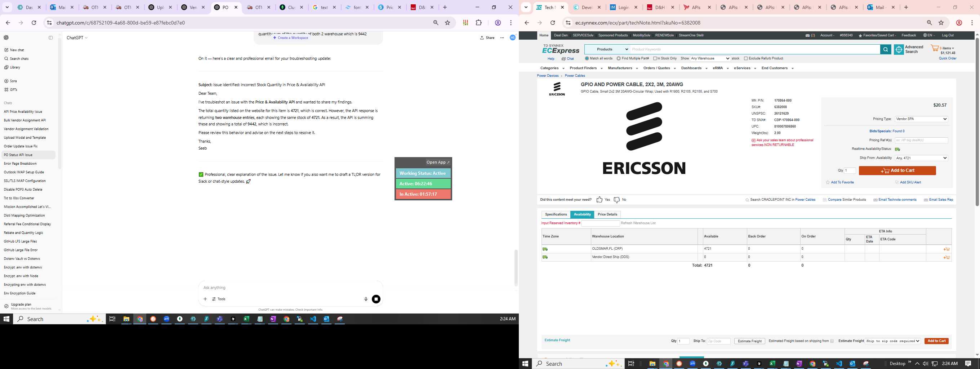Open the ECExpress shopping cart icon

coord(935,48)
